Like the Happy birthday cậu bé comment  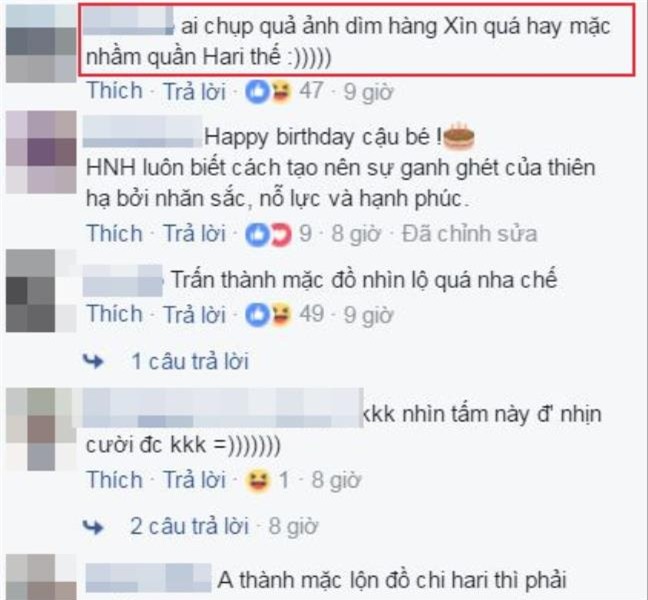point(114,233)
